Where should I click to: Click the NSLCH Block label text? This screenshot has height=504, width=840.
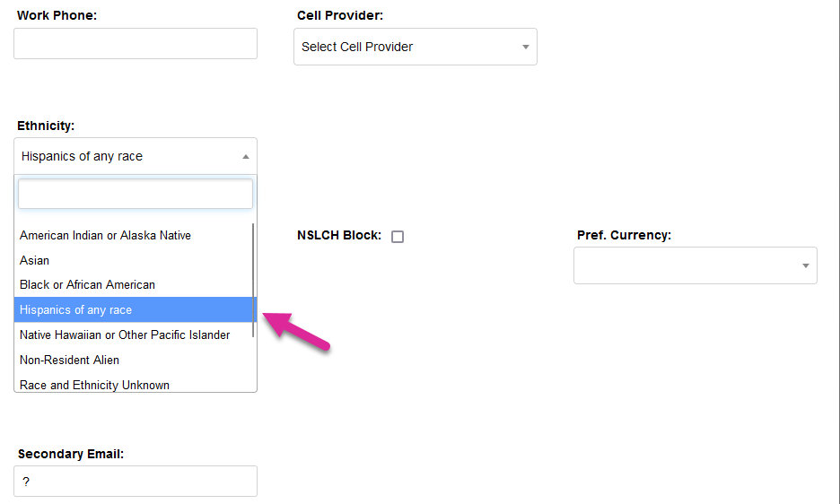338,235
